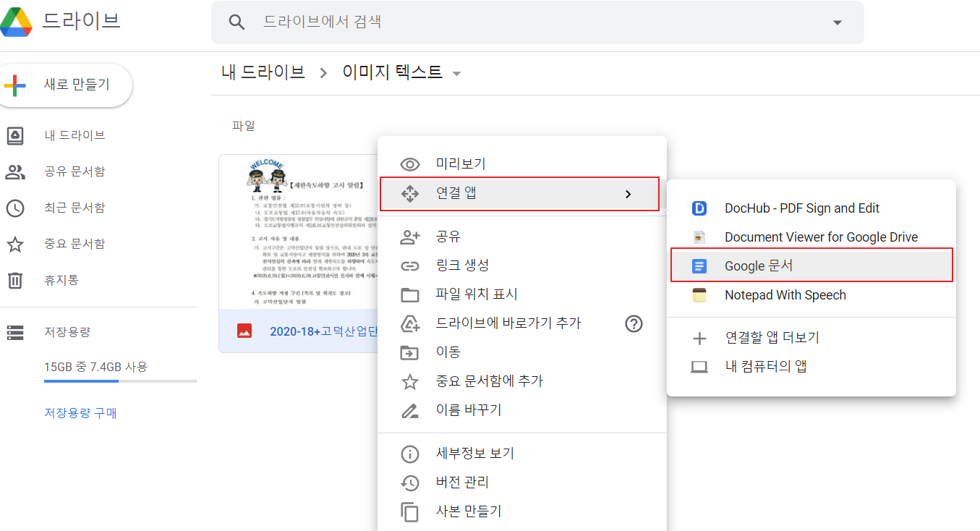Click the preview eye icon
The height and width of the screenshot is (531, 980).
(x=410, y=164)
